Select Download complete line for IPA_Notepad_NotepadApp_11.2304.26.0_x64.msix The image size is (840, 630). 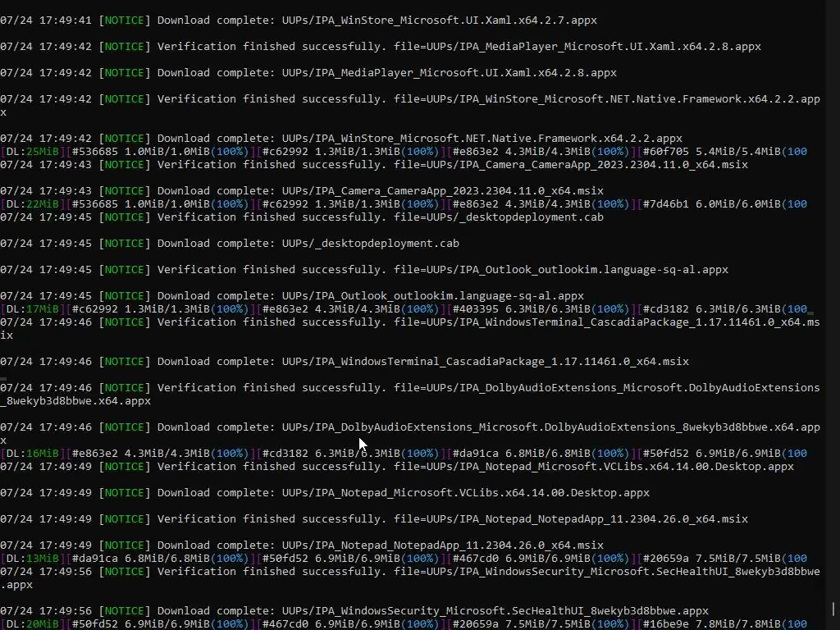coord(302,546)
